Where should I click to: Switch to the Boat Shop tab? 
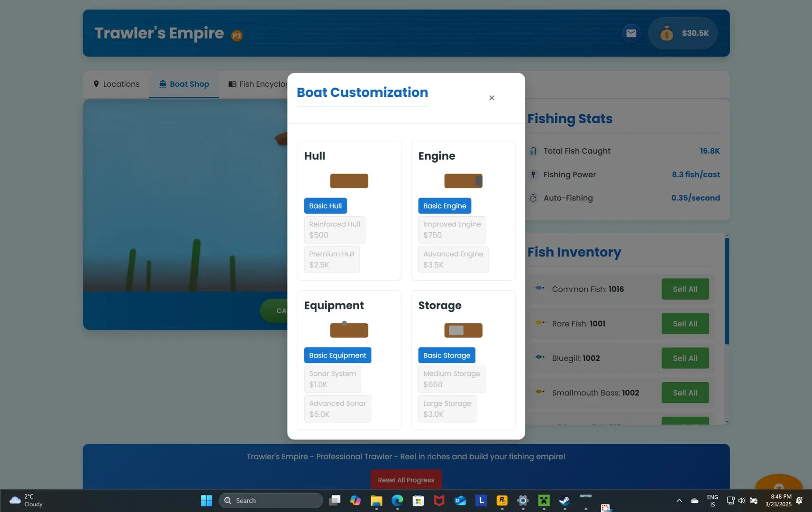click(184, 84)
